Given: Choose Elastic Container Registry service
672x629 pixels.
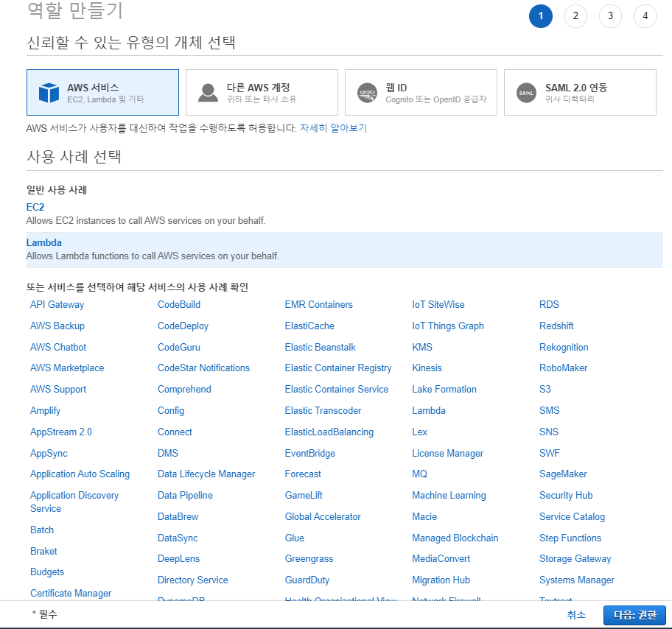Looking at the screenshot, I should point(338,368).
